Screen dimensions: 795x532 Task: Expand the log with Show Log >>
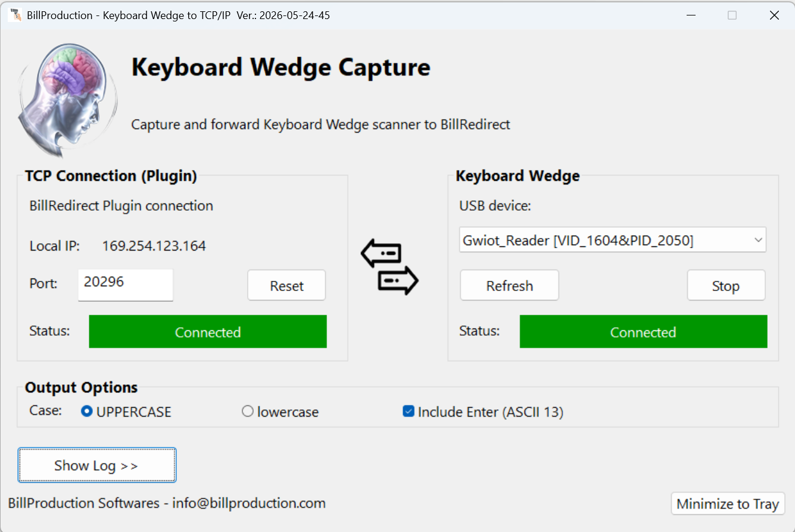pos(97,465)
